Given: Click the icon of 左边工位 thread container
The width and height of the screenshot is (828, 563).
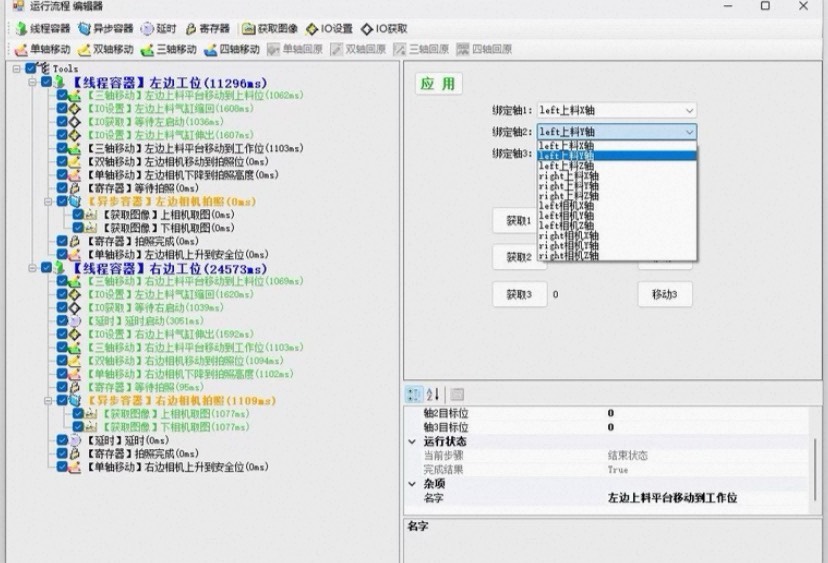Looking at the screenshot, I should (x=60, y=82).
